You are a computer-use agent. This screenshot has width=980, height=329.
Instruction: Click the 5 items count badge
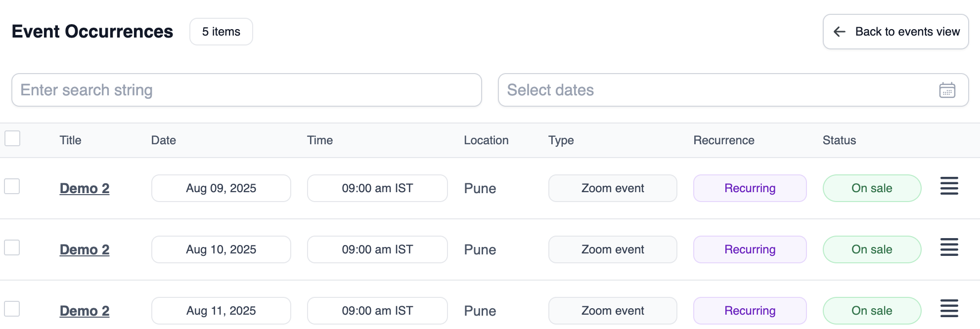pos(221,31)
